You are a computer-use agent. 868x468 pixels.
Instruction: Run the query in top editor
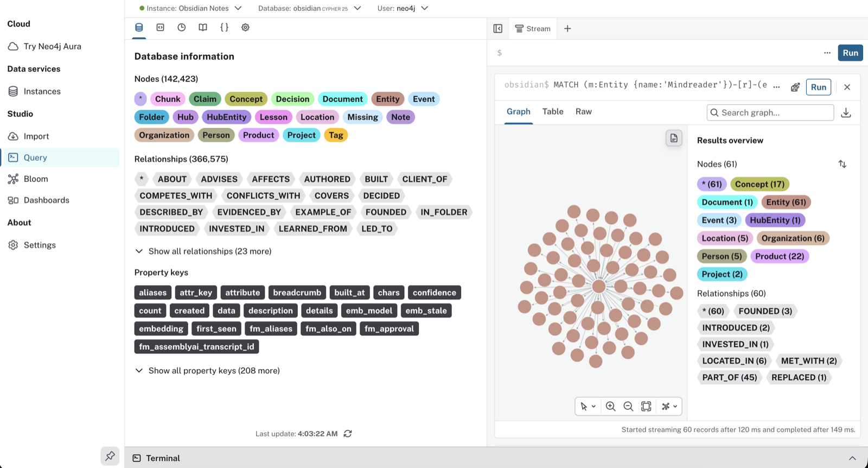[x=850, y=53]
